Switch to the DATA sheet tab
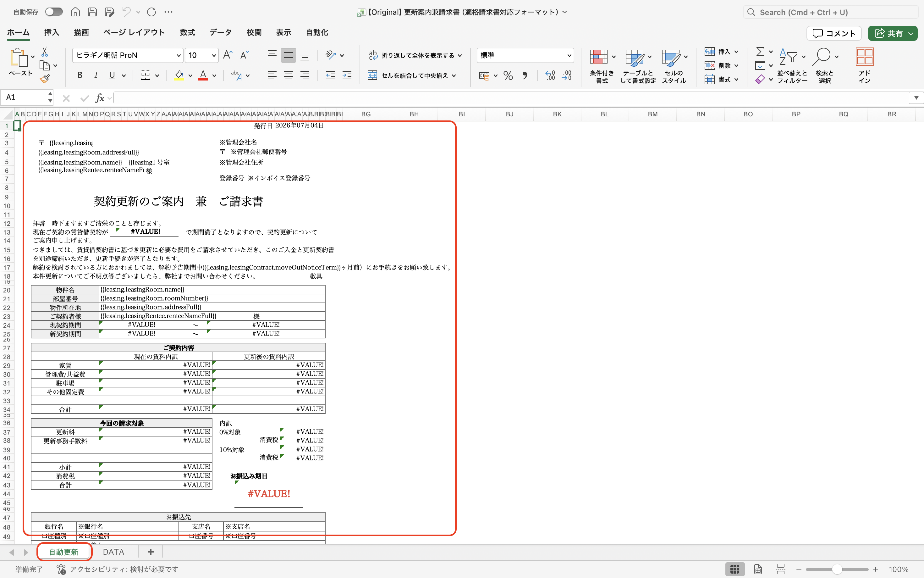The height and width of the screenshot is (578, 924). pos(113,552)
